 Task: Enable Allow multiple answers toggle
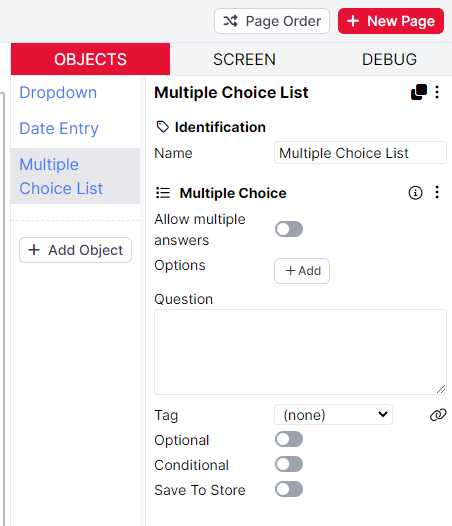coord(289,229)
